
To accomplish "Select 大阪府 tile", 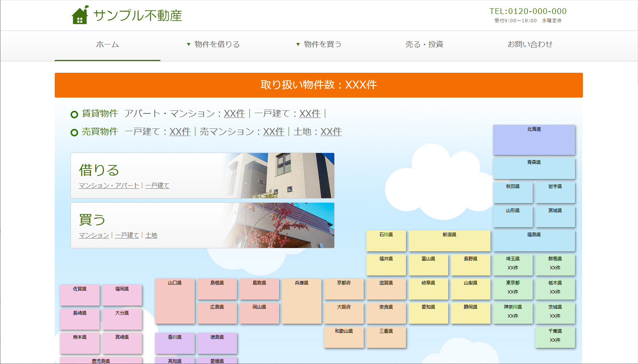I will [x=344, y=313].
